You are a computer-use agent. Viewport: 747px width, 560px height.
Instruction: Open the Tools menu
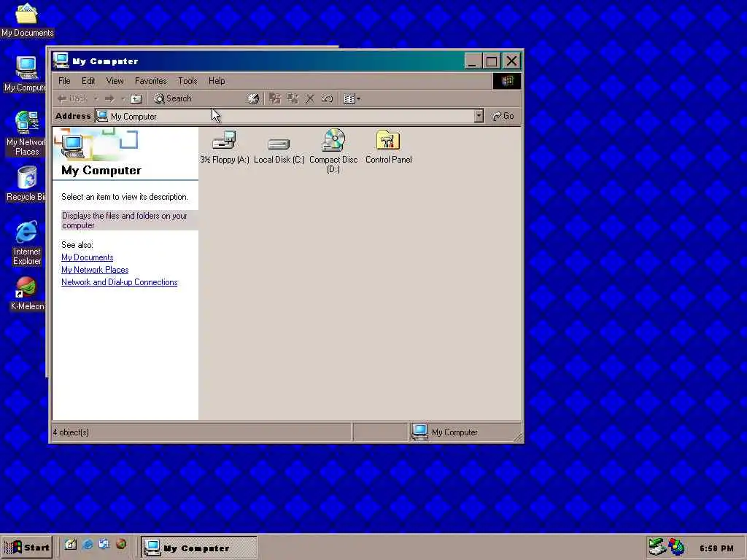187,81
